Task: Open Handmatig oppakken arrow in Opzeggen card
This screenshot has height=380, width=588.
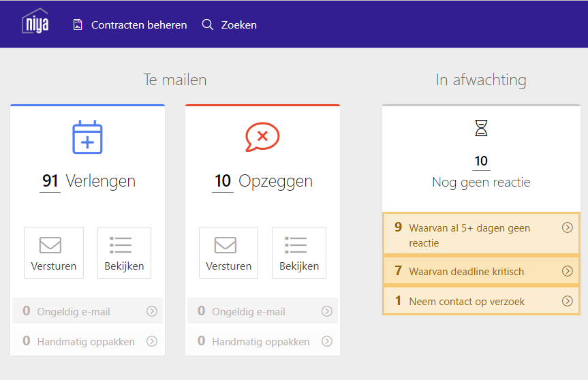Action: (x=327, y=341)
